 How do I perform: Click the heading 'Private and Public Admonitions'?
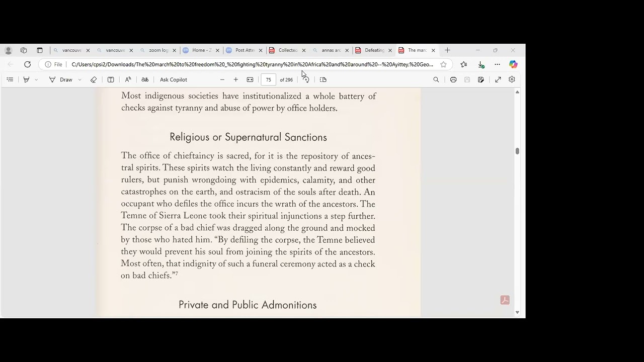(x=248, y=305)
